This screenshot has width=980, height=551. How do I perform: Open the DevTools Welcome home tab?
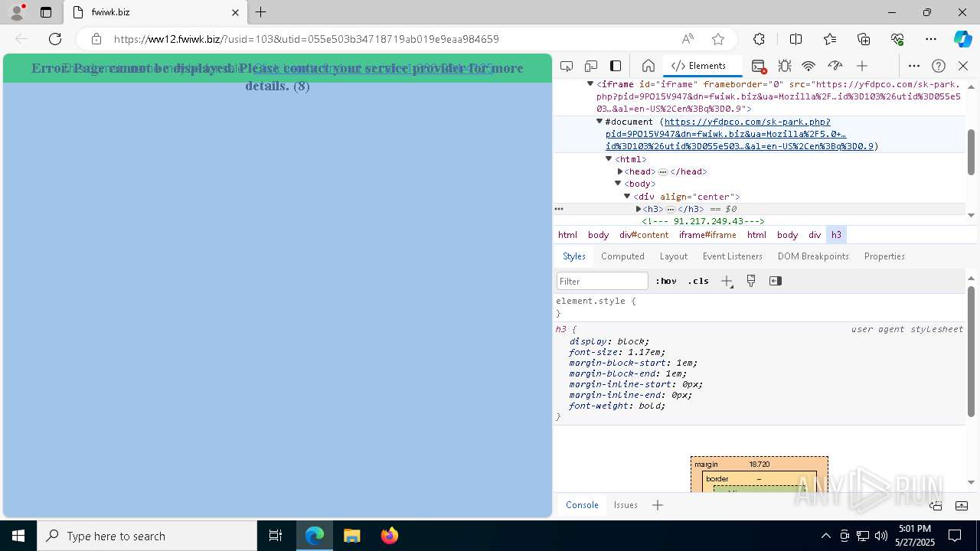(x=648, y=66)
